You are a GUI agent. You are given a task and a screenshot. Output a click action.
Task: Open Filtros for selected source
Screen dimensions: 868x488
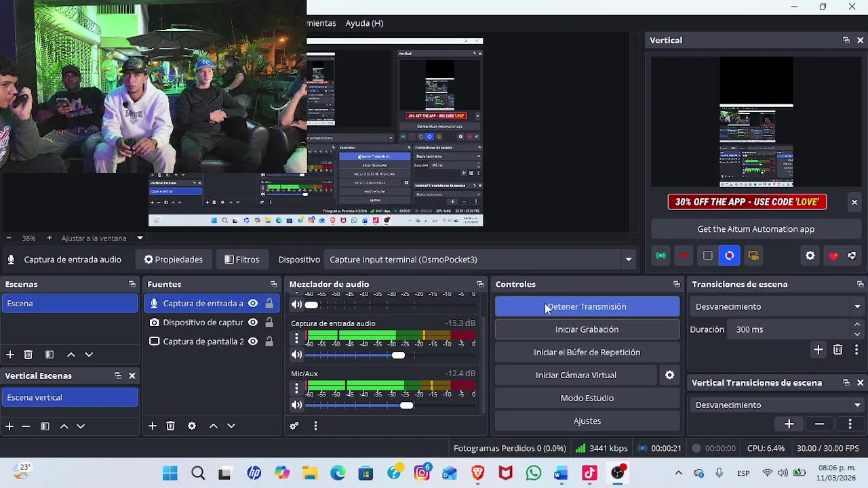click(241, 260)
